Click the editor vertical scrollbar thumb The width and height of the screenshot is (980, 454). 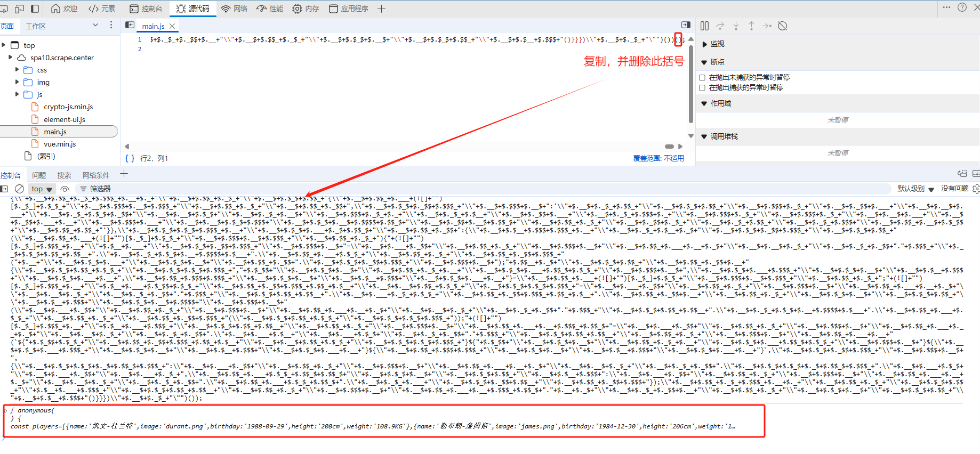[x=691, y=84]
